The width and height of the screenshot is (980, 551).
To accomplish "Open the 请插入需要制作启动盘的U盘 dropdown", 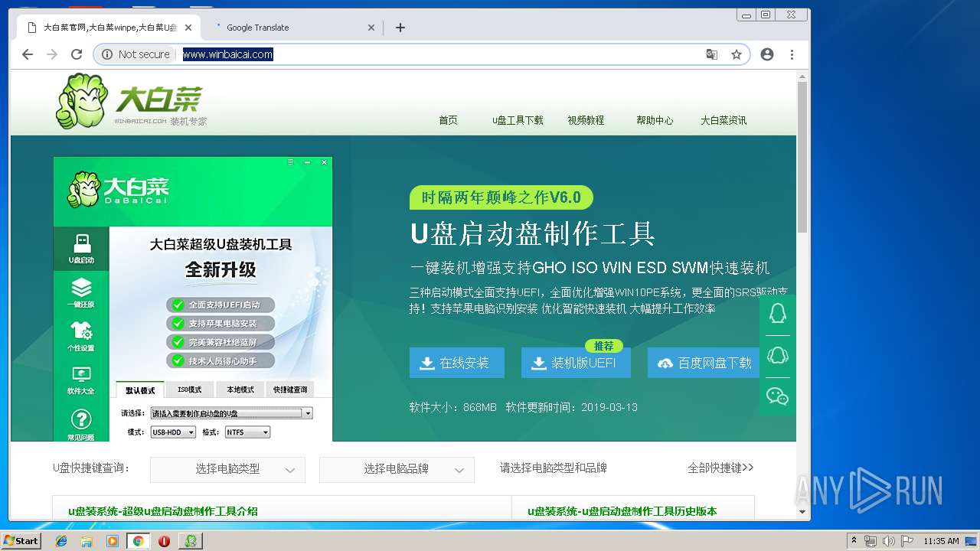I will coord(231,413).
